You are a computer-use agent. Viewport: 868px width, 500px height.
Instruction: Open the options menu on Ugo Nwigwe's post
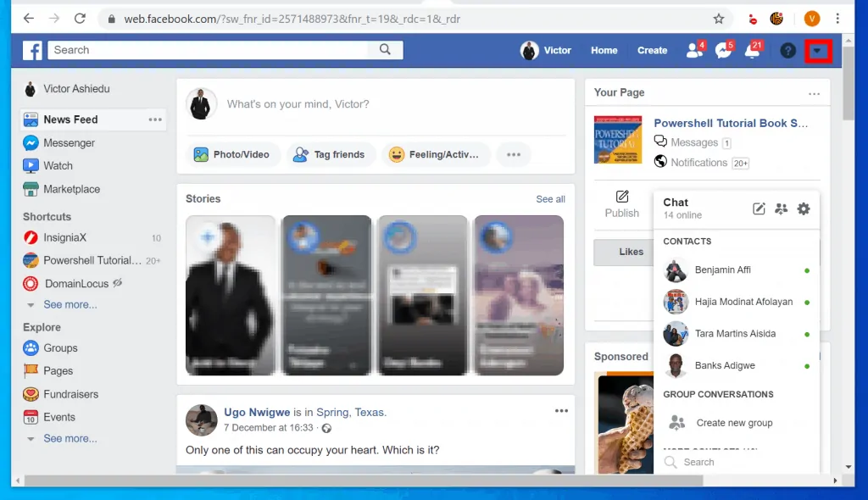561,409
